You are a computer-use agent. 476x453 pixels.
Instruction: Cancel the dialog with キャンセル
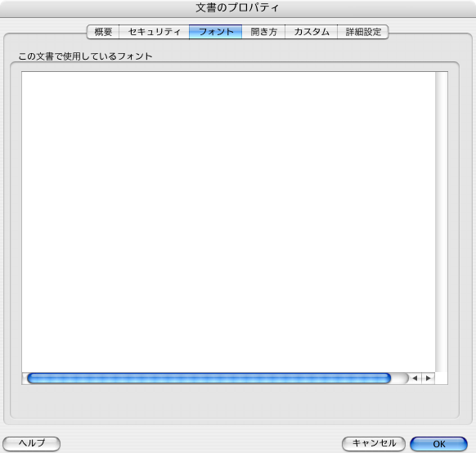pyautogui.click(x=374, y=443)
